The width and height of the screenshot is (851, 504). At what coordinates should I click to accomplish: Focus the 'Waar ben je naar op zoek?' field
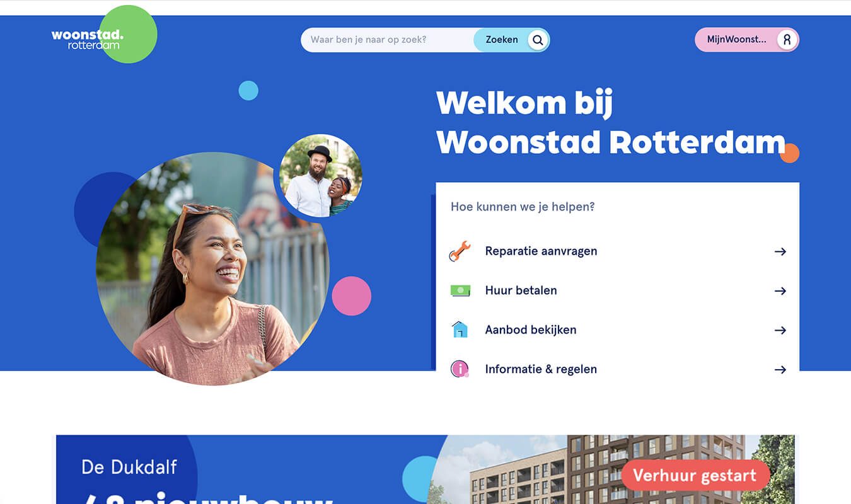click(x=387, y=40)
